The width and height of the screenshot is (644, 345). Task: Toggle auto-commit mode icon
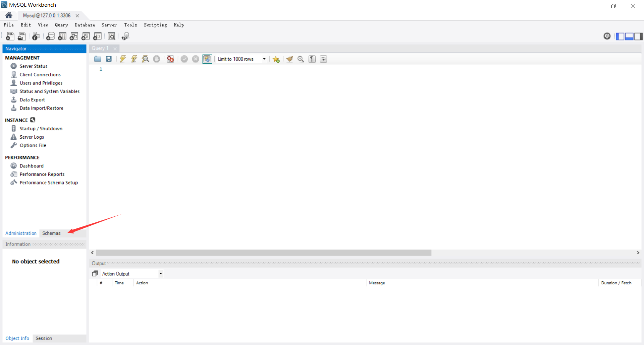[x=207, y=59]
